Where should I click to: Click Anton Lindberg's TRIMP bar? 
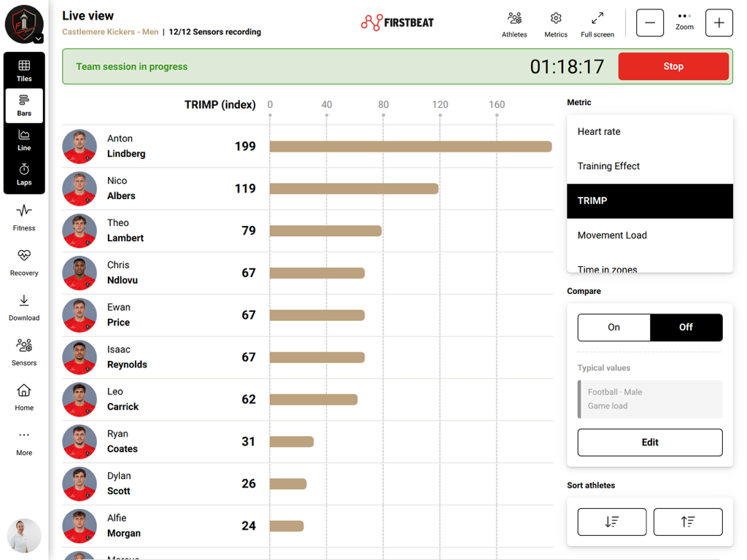click(411, 147)
